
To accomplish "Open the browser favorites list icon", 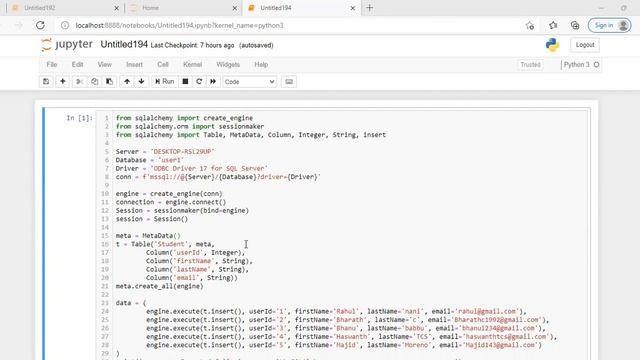I will (x=553, y=25).
